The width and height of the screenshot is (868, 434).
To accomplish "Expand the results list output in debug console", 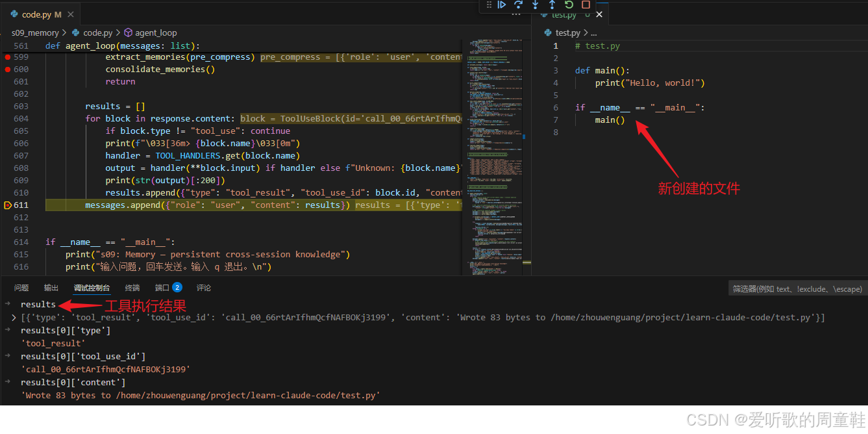I will pos(14,318).
